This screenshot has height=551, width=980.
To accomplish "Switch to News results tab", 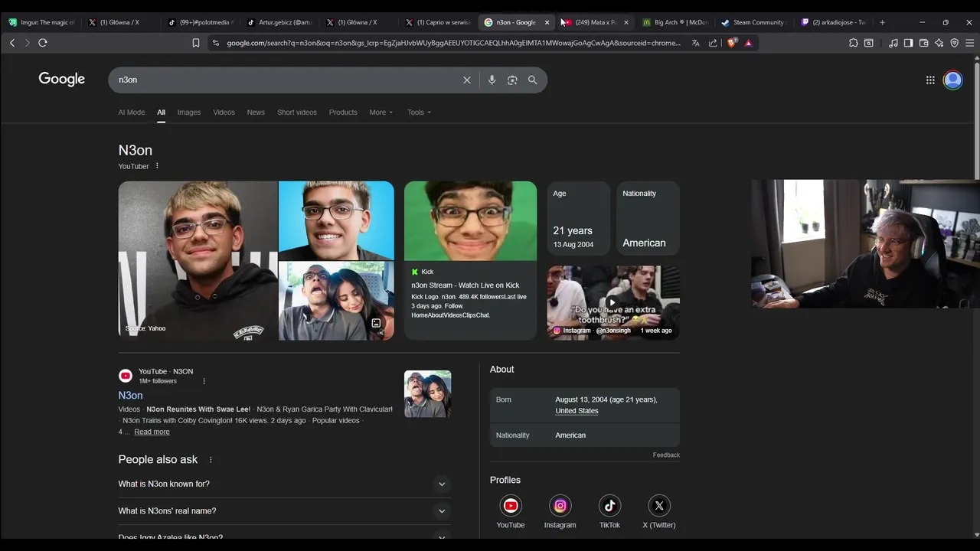I will 256,112.
